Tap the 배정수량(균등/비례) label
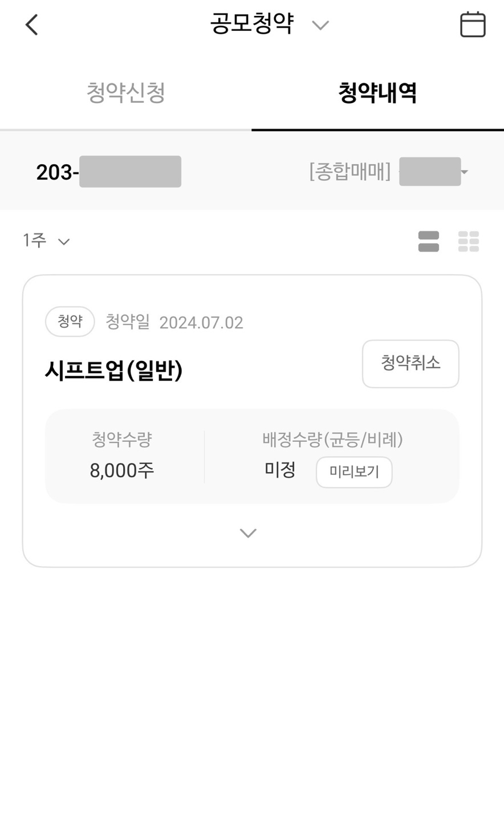The height and width of the screenshot is (821, 504). pos(332,440)
